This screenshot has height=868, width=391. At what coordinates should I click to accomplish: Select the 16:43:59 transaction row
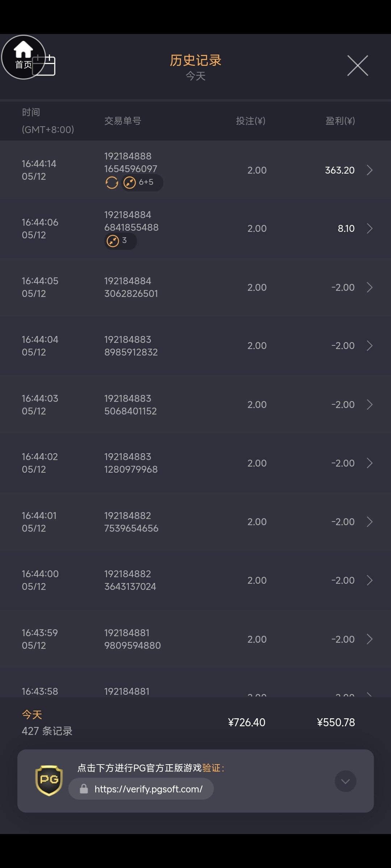[195, 639]
